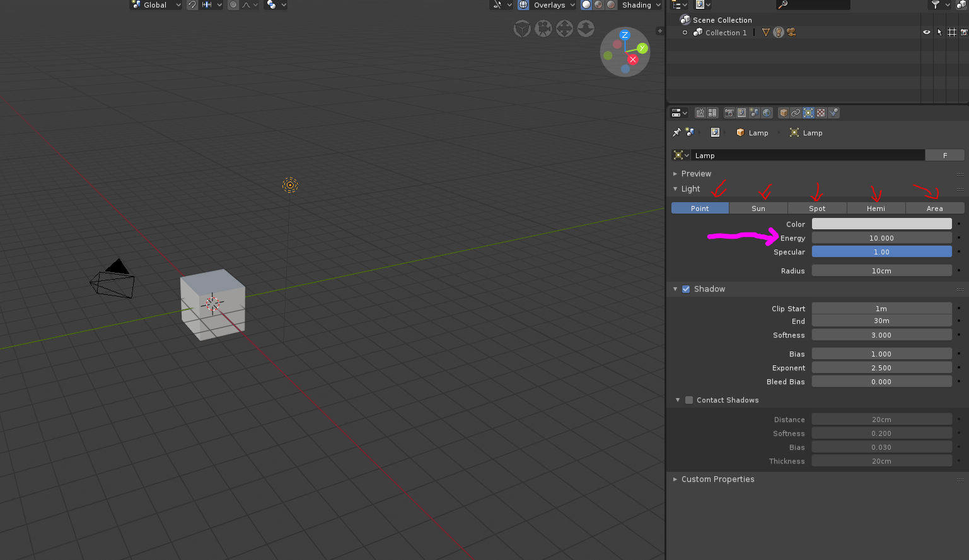Image resolution: width=969 pixels, height=560 pixels.
Task: Open the outliner display mode dropdown
Action: [x=702, y=5]
